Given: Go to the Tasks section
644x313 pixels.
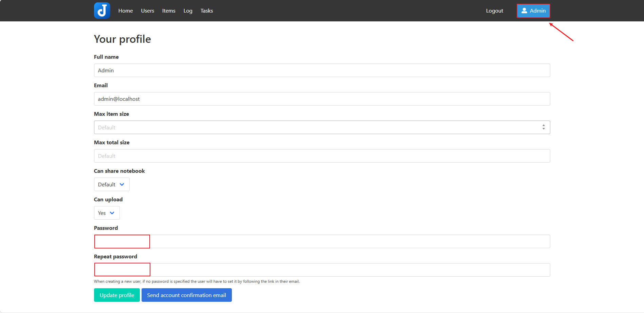Looking at the screenshot, I should [206, 11].
